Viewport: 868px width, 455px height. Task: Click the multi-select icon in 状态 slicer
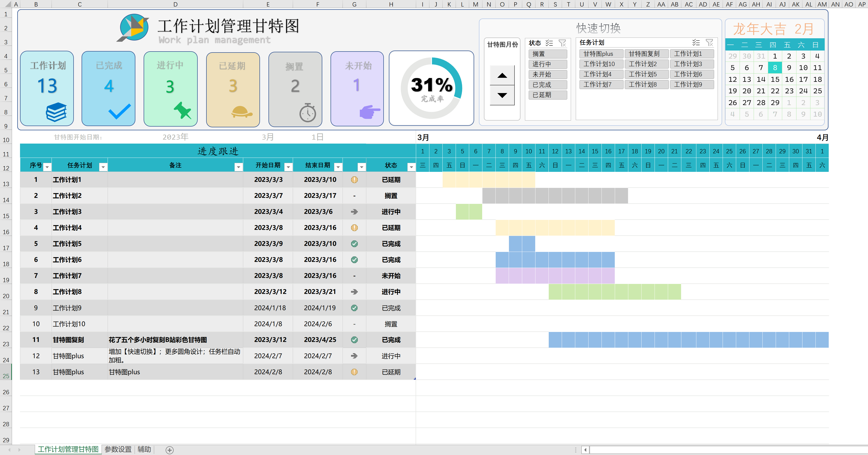tap(549, 43)
